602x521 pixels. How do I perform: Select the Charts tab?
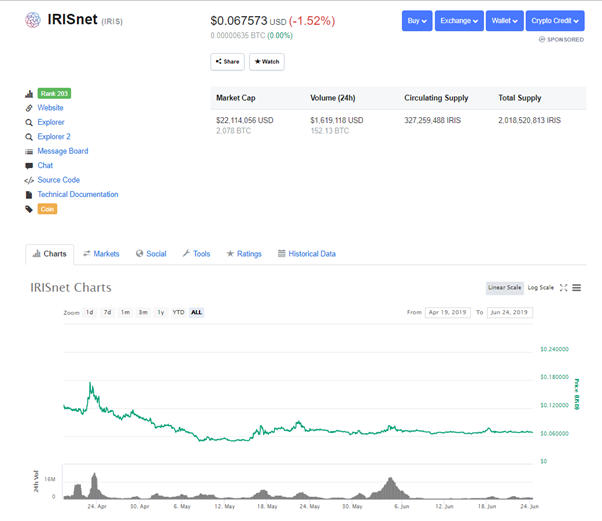pyautogui.click(x=50, y=254)
